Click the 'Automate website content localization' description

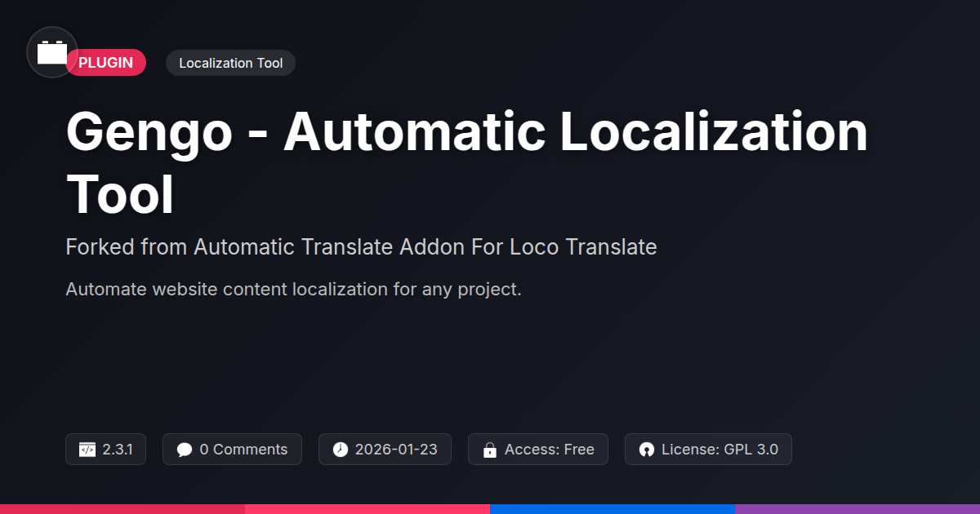tap(293, 289)
